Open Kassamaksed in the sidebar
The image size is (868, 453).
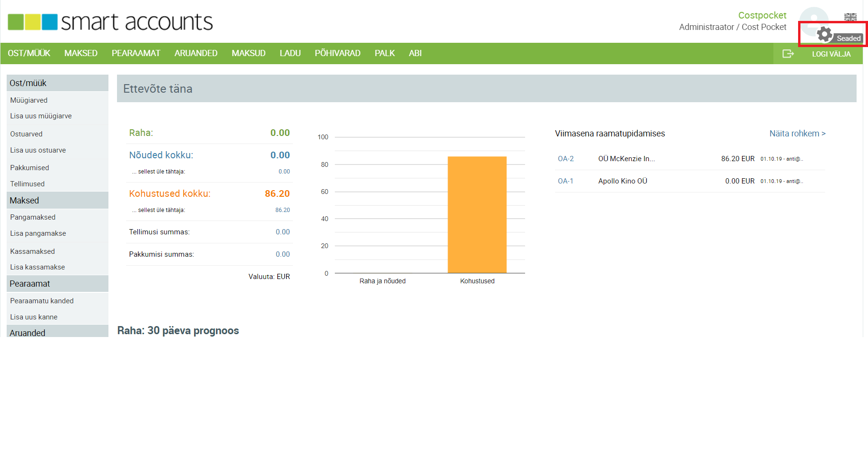tap(32, 251)
